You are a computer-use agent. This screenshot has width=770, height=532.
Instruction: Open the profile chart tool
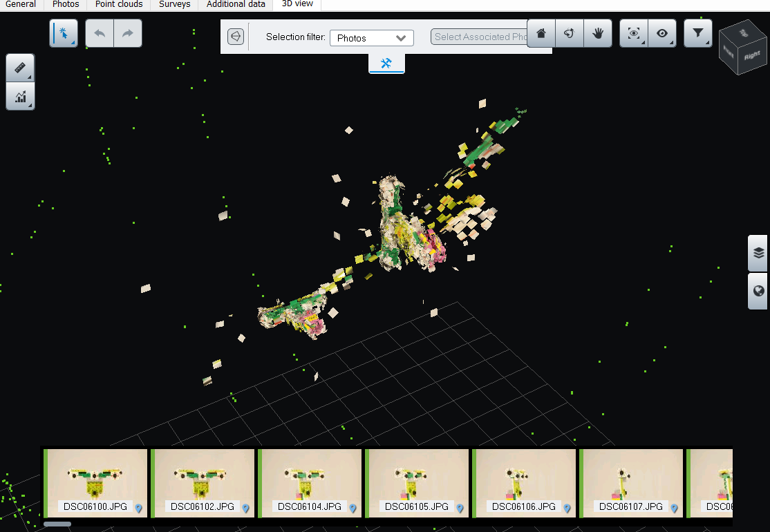point(20,97)
